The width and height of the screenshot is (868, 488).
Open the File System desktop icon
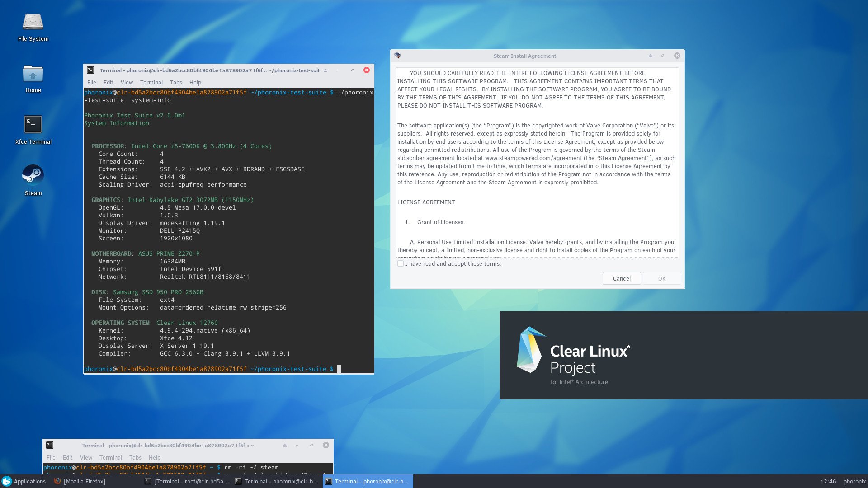pyautogui.click(x=32, y=21)
